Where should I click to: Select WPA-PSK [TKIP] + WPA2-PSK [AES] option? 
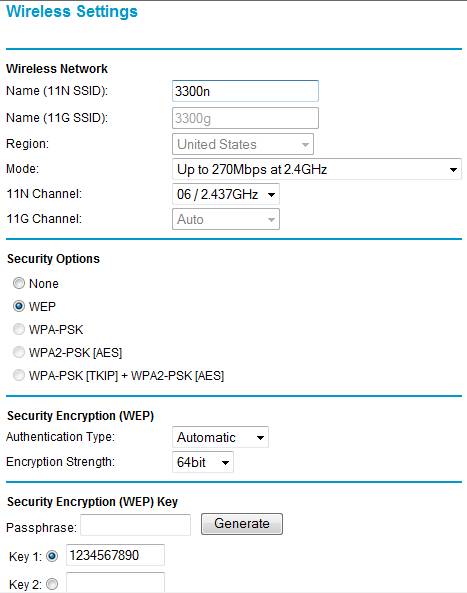[19, 375]
